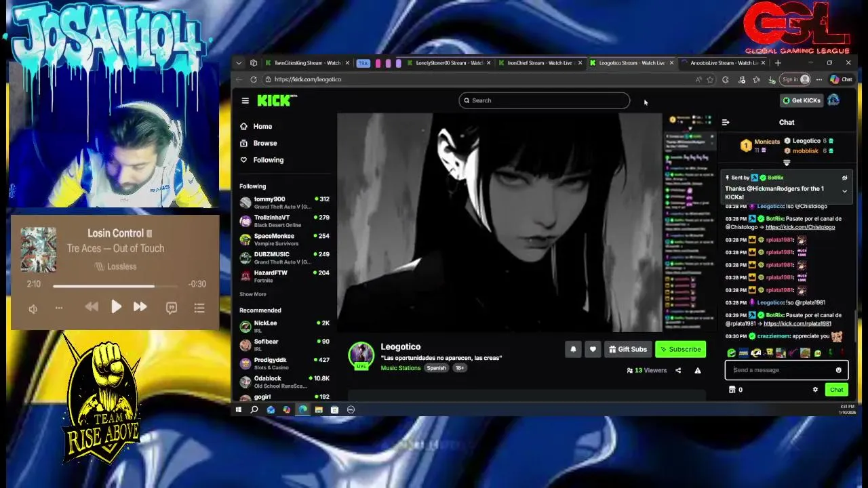Screen dimensions: 868x488
Task: Click the Losin Control track progress bar
Action: tap(115, 286)
